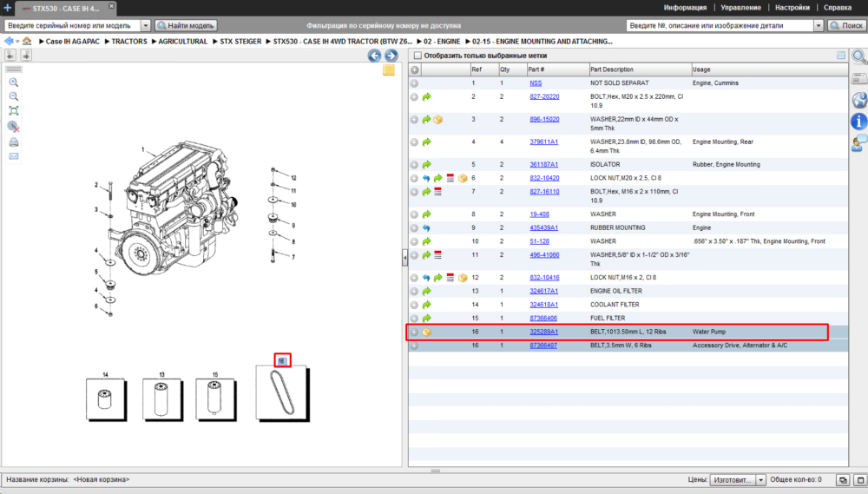Image resolution: width=868 pixels, height=494 pixels.
Task: Open the blue information sidebar icon
Action: click(x=859, y=122)
